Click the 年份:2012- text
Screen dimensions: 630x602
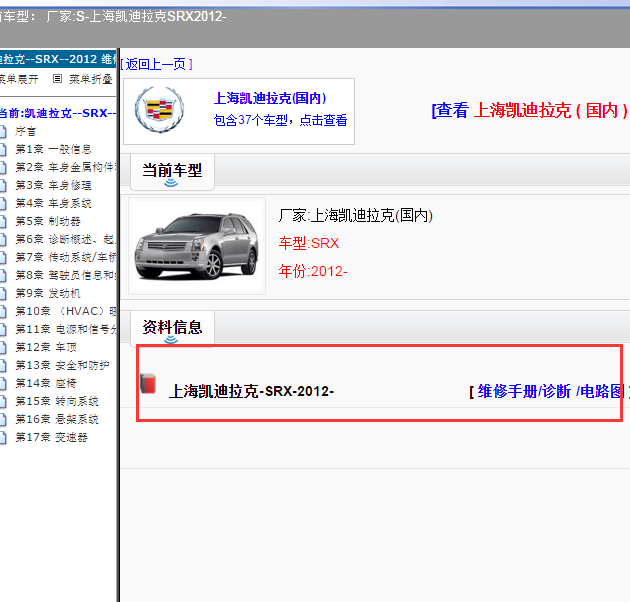pyautogui.click(x=313, y=272)
